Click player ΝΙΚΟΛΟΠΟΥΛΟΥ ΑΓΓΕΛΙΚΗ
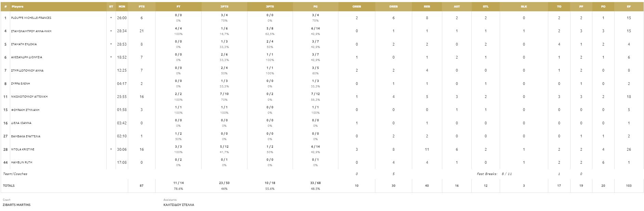 click(x=29, y=97)
